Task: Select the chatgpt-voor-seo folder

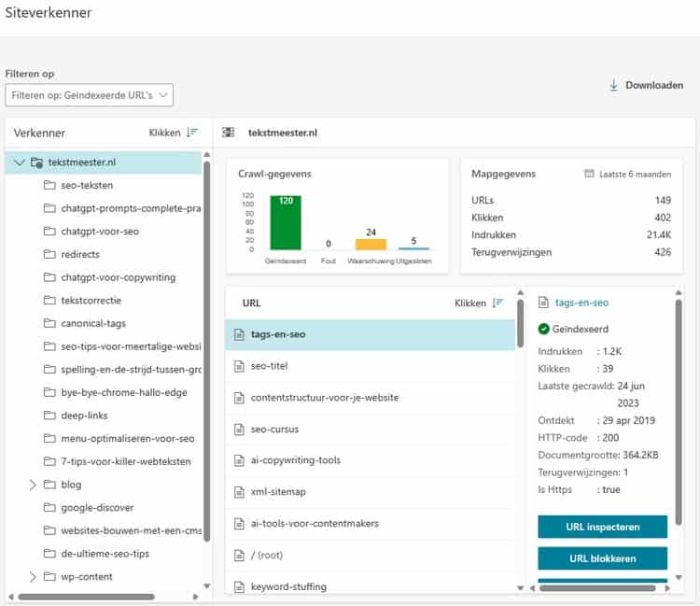Action: click(100, 232)
